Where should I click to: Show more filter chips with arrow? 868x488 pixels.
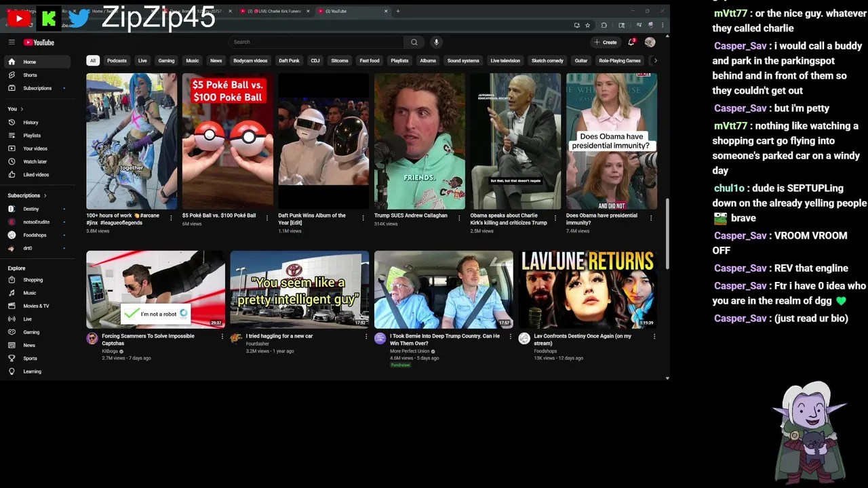[655, 60]
